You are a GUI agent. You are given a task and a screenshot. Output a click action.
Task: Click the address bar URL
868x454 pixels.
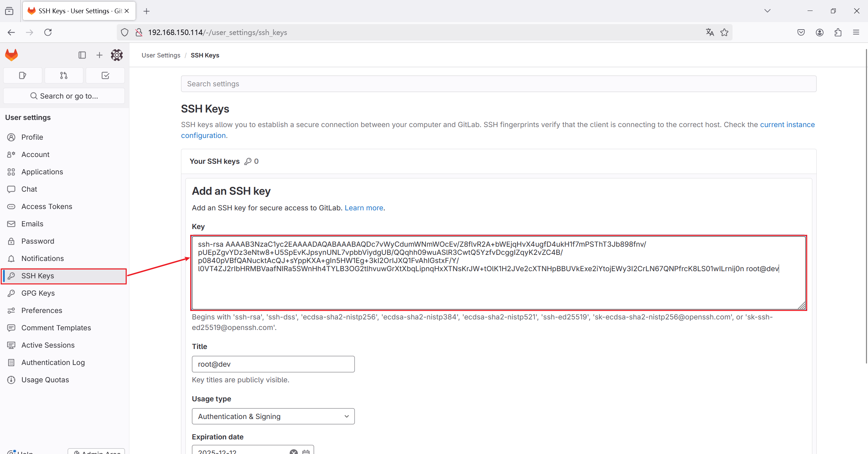[x=217, y=32]
